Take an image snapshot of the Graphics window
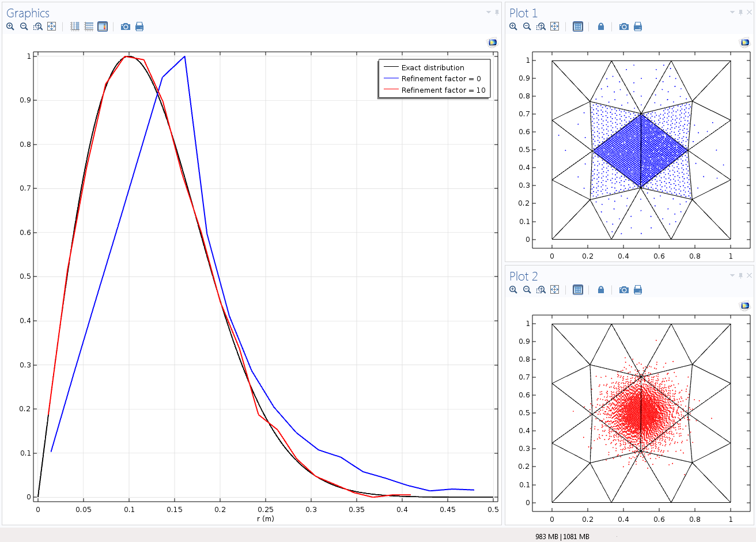 tap(126, 26)
